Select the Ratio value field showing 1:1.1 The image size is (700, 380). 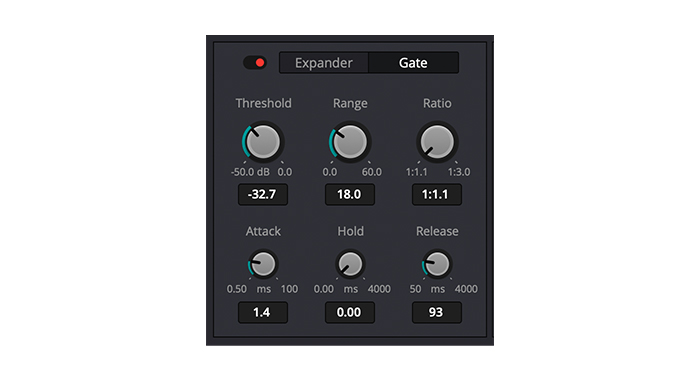(437, 194)
